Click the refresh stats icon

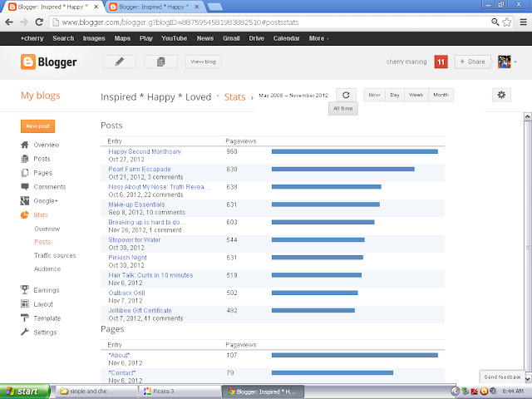(346, 95)
